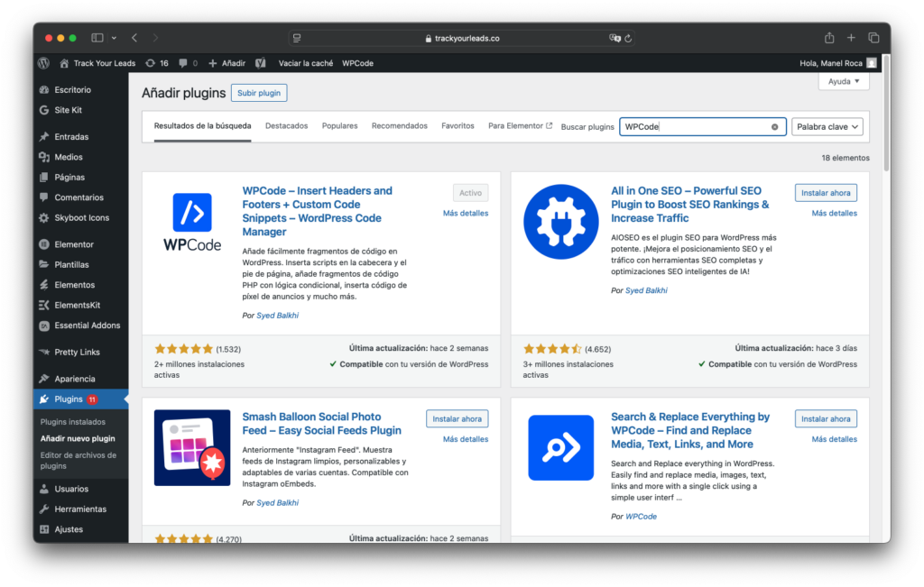Viewport: 924px width, 587px height.
Task: Open Escritorio in the sidebar
Action: click(x=72, y=89)
